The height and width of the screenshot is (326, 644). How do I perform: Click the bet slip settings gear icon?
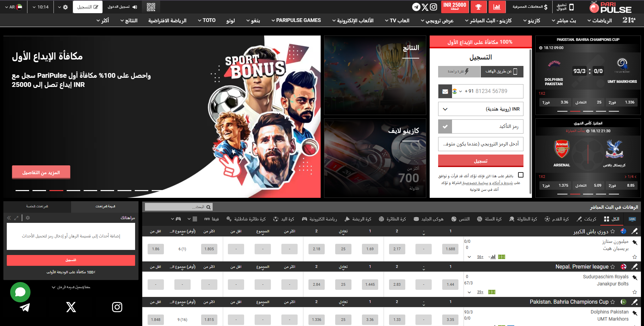point(28,218)
